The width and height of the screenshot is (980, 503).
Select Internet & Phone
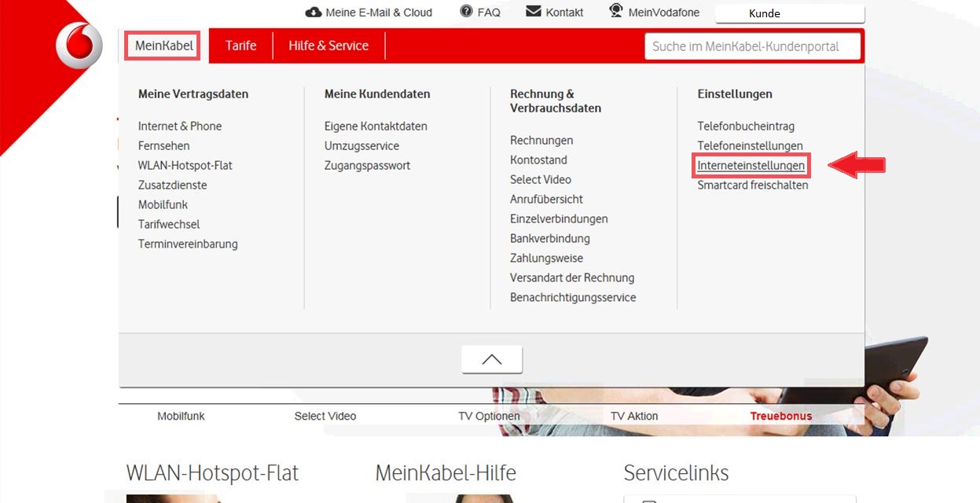coord(180,126)
